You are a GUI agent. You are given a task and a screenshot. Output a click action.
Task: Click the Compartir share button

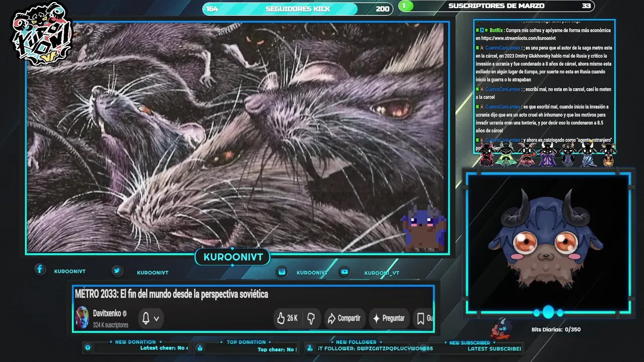344,318
